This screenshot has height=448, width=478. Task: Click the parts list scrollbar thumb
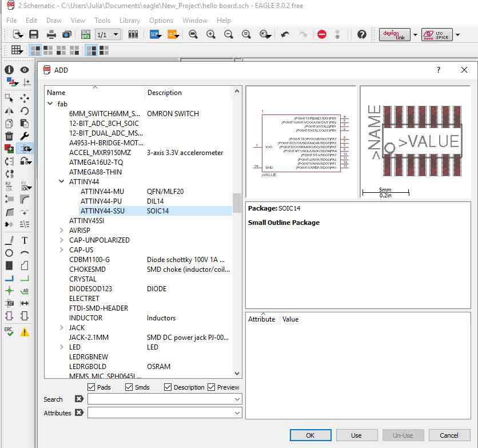point(237,203)
